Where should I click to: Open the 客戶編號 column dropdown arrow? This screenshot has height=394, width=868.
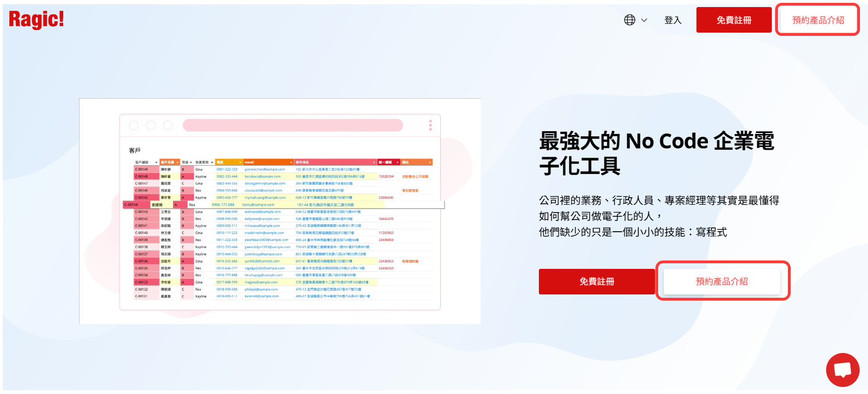[156, 162]
